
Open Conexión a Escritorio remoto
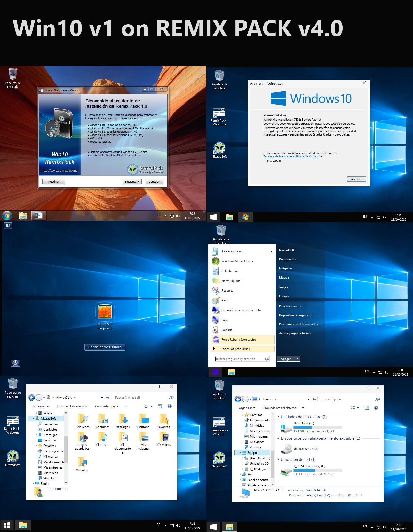tap(241, 310)
